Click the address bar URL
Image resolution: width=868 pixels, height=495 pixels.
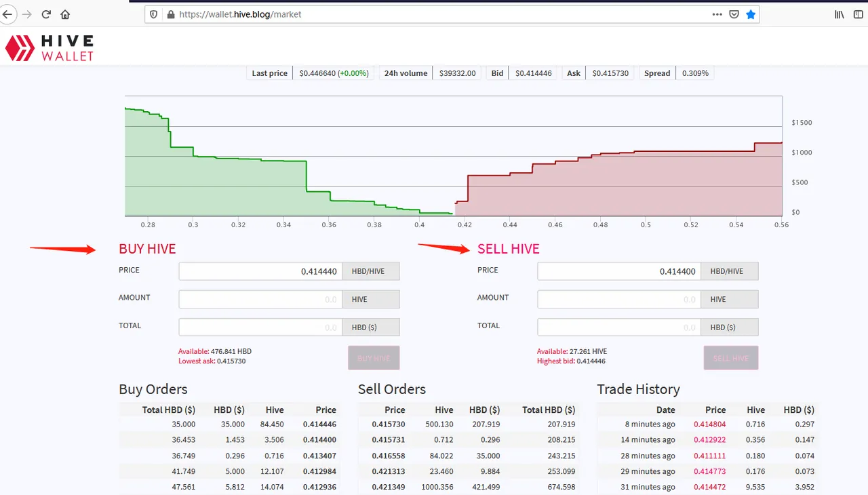(240, 14)
